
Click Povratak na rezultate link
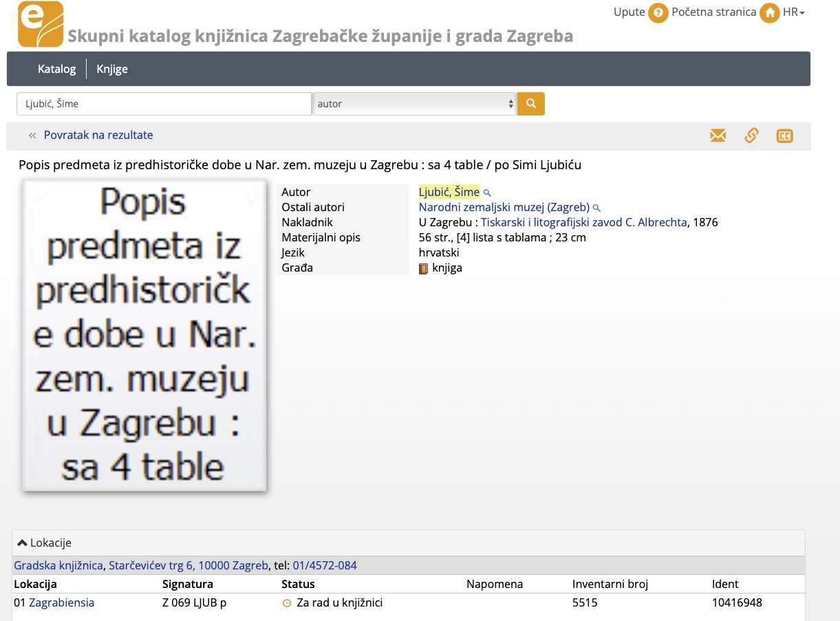(98, 135)
